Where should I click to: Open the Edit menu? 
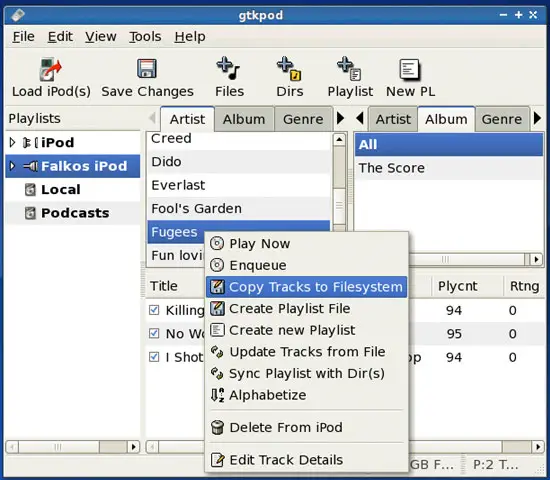(60, 36)
